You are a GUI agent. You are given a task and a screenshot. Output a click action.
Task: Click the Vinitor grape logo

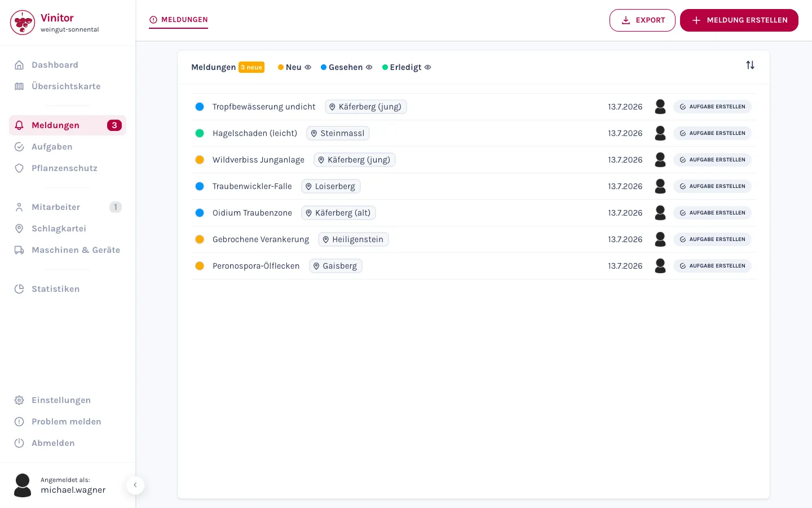23,23
